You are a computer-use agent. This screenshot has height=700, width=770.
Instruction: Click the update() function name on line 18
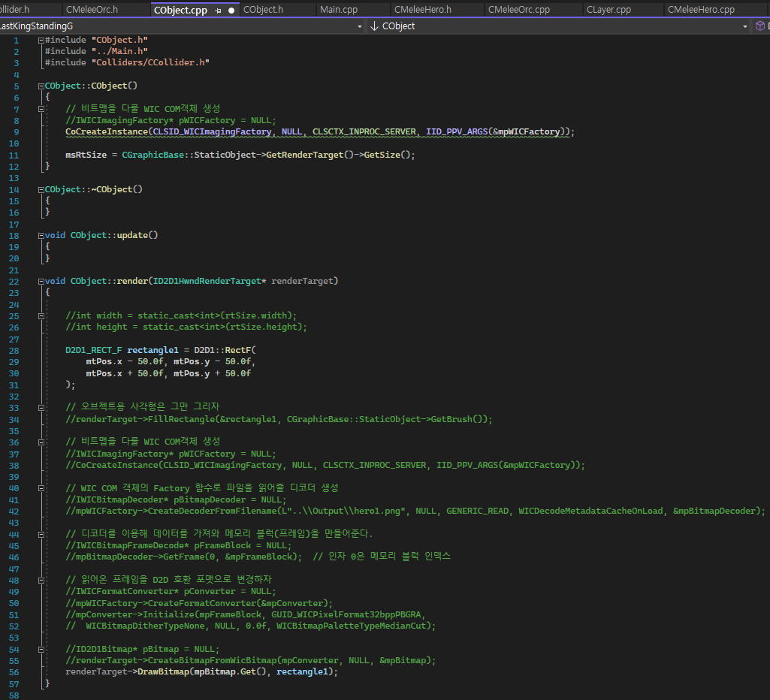[x=137, y=235]
